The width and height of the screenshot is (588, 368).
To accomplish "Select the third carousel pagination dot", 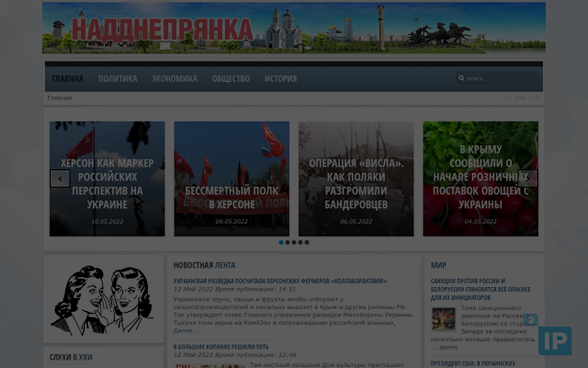I will [294, 242].
